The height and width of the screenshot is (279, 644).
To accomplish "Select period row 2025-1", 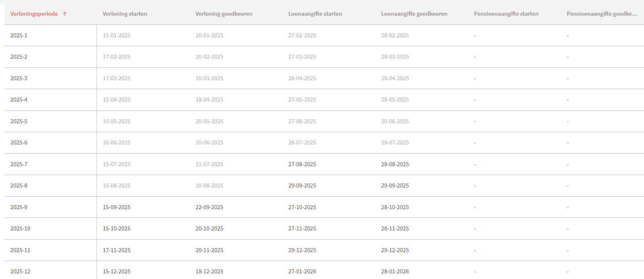I will [x=19, y=35].
